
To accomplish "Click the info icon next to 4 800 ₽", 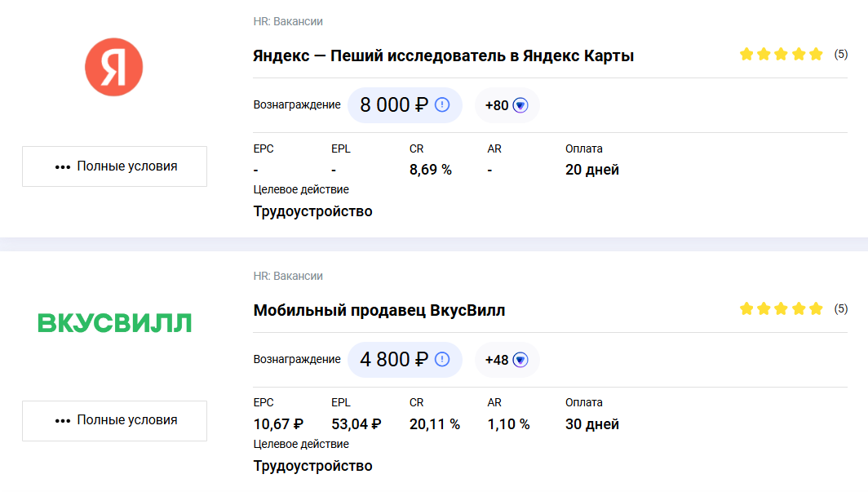I will point(442,359).
